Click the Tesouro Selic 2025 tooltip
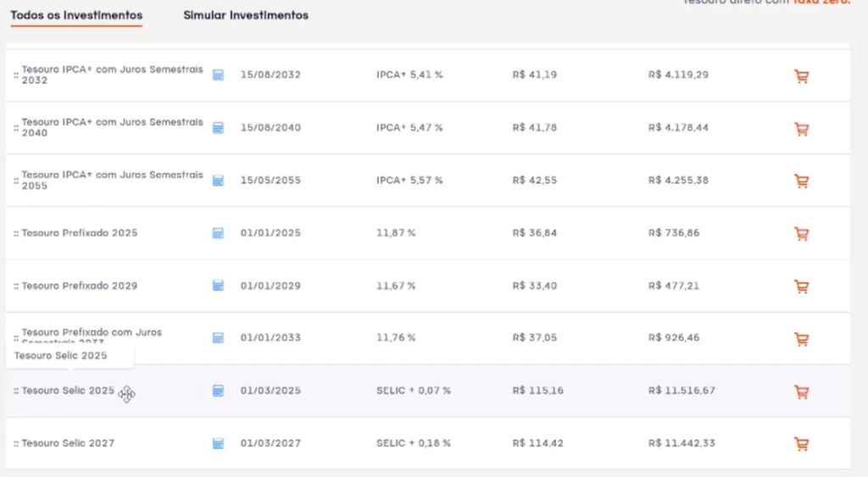 coord(70,356)
